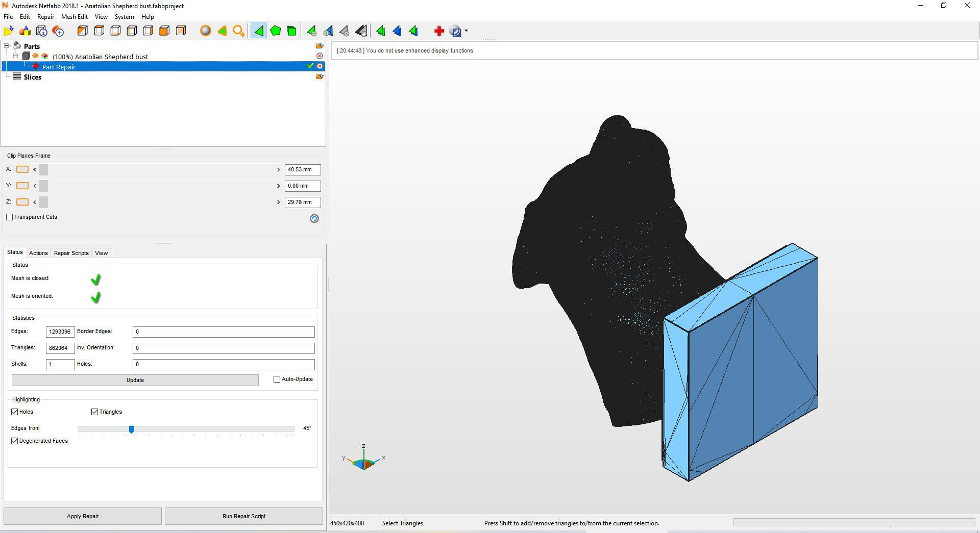Select the first orange-faced cube view
Screen dimensions: 980x533
(x=82, y=31)
